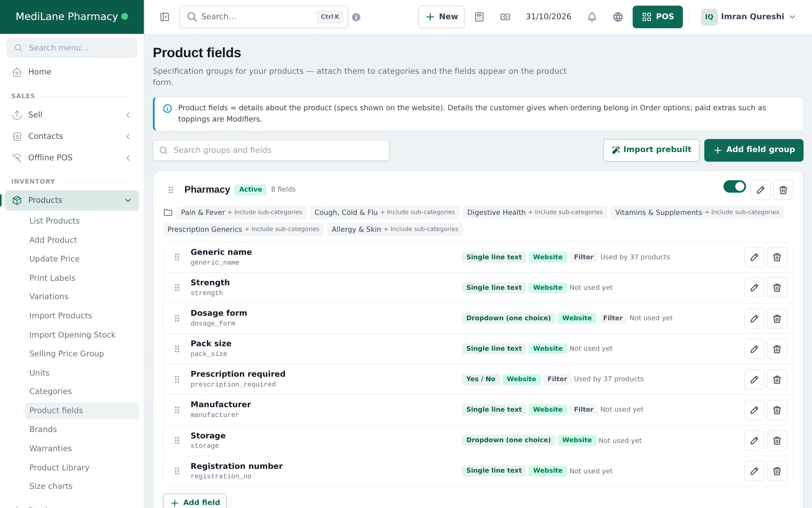Delete the Prescription required field
The width and height of the screenshot is (812, 508).
(x=777, y=379)
